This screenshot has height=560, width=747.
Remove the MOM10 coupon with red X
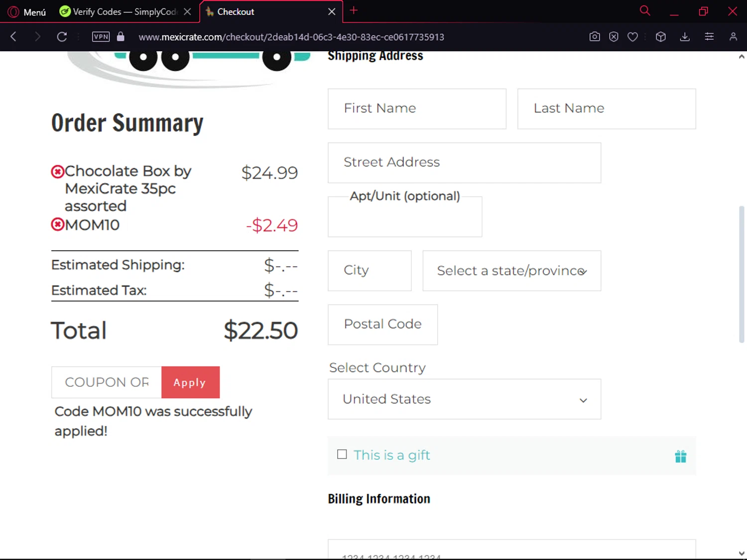pyautogui.click(x=58, y=224)
